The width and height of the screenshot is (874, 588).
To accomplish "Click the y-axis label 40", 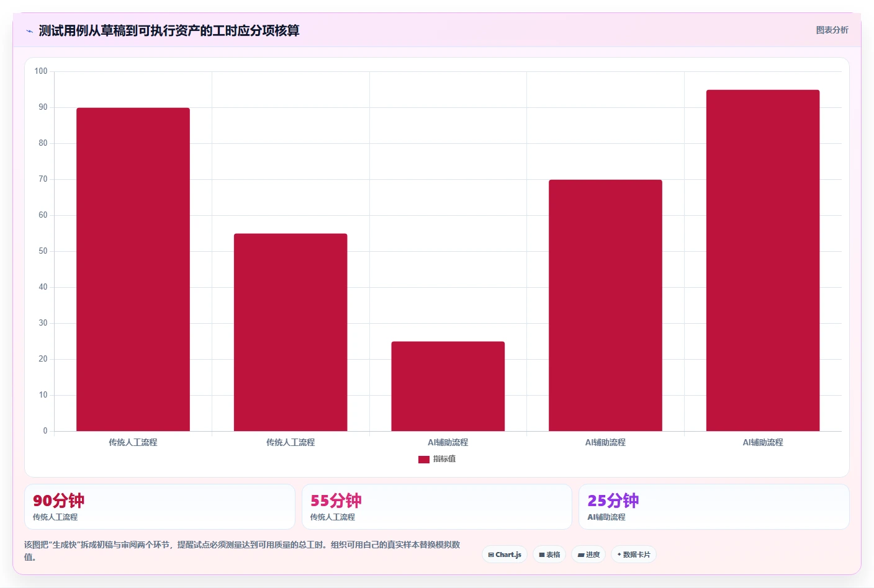I will pyautogui.click(x=43, y=287).
